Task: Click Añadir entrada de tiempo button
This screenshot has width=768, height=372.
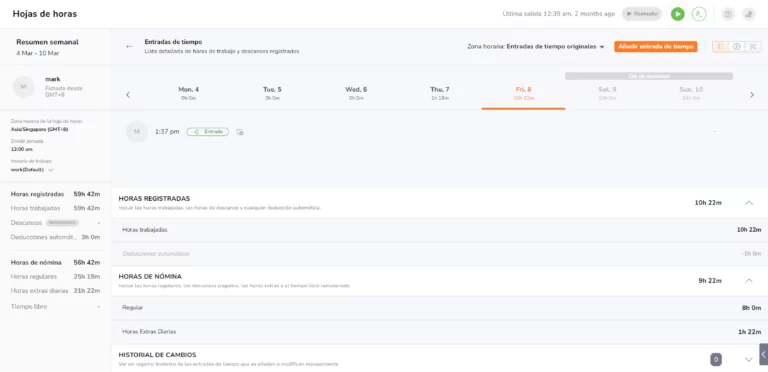Action: tap(656, 46)
